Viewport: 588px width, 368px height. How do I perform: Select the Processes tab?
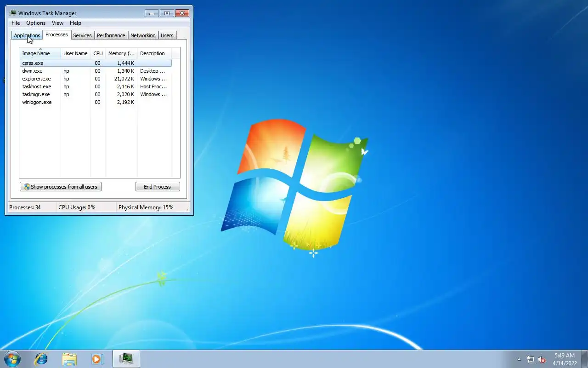coord(57,34)
